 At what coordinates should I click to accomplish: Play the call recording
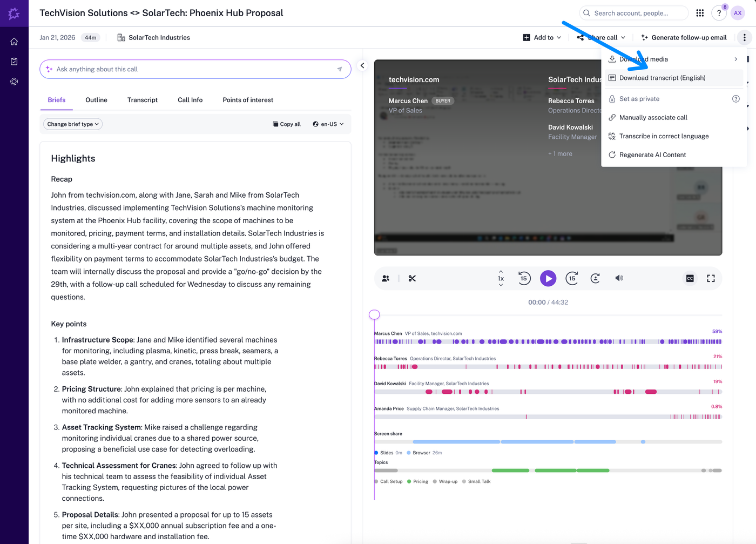point(548,278)
